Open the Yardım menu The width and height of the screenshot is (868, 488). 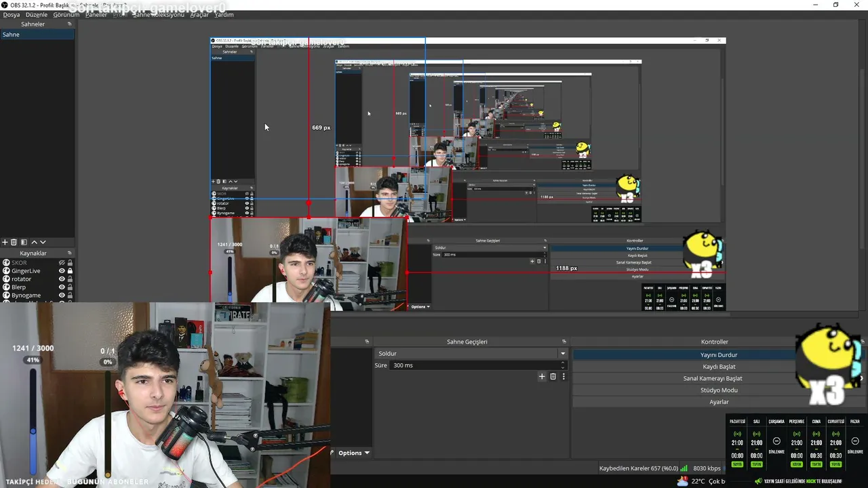pyautogui.click(x=224, y=14)
